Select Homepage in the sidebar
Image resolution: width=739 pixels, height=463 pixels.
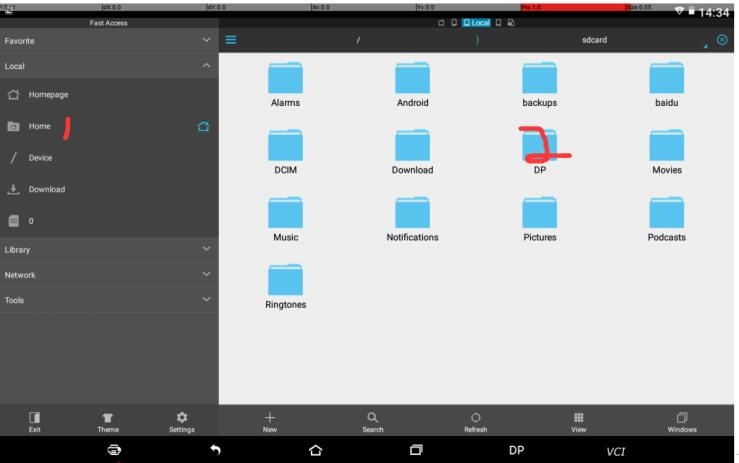pyautogui.click(x=48, y=94)
